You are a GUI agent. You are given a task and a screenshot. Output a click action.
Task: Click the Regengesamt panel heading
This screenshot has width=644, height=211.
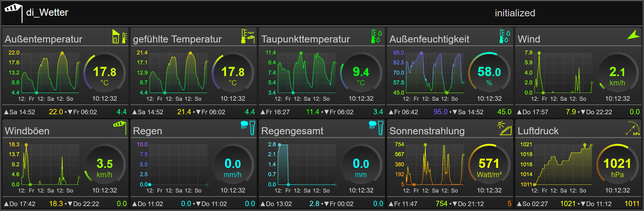tap(292, 131)
